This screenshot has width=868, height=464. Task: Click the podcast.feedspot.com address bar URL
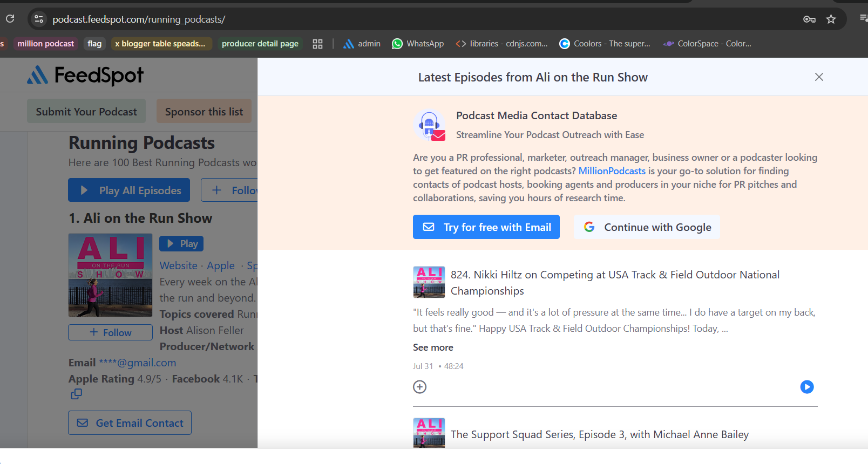(139, 19)
